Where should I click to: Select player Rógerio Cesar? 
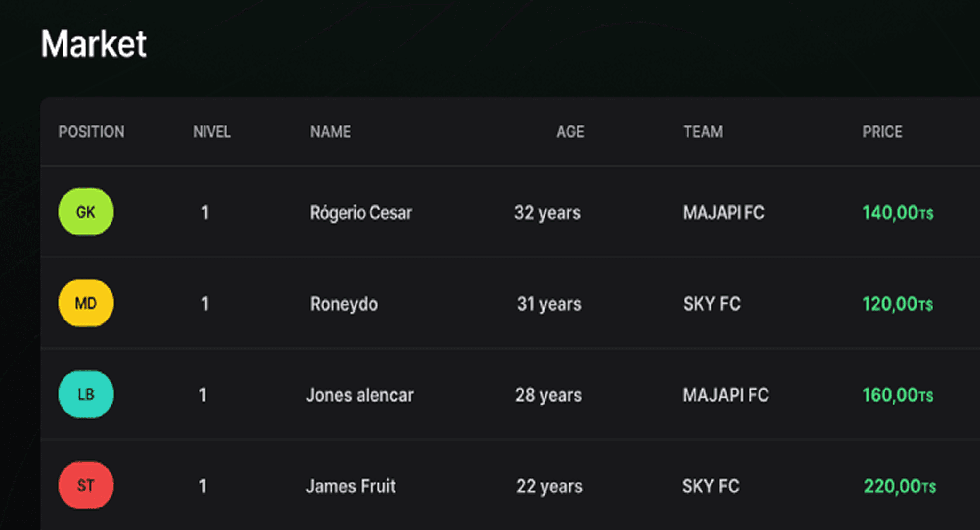click(x=361, y=213)
